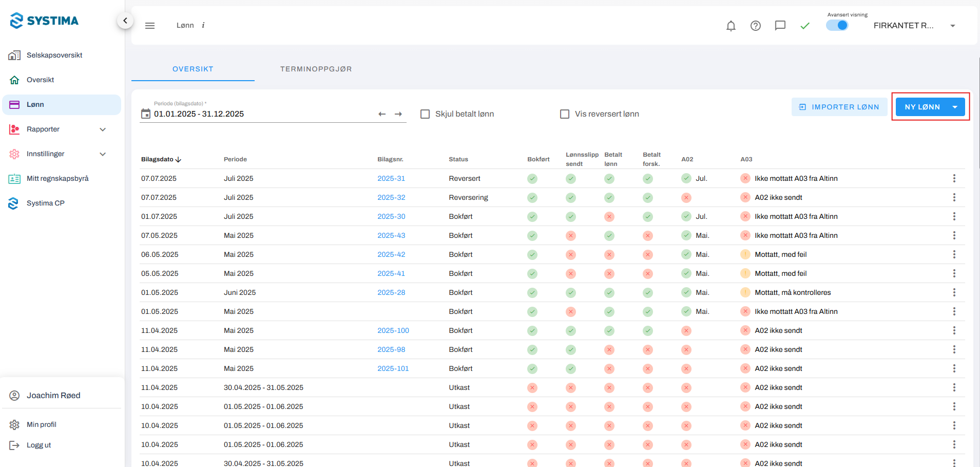The image size is (980, 467).
Task: Click the Min profil gear icon
Action: (x=14, y=424)
